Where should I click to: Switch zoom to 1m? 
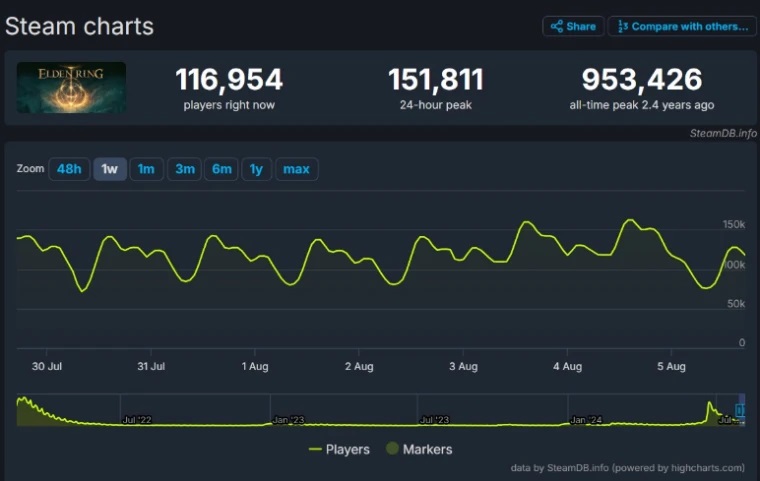click(x=146, y=169)
